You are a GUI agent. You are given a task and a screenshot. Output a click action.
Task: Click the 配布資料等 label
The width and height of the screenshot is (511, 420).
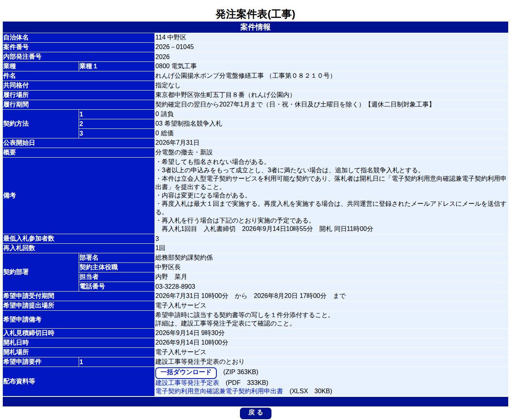(x=19, y=381)
